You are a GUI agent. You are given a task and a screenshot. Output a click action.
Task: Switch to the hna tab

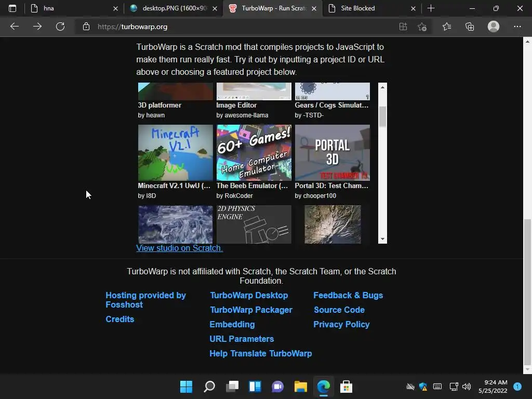70,8
